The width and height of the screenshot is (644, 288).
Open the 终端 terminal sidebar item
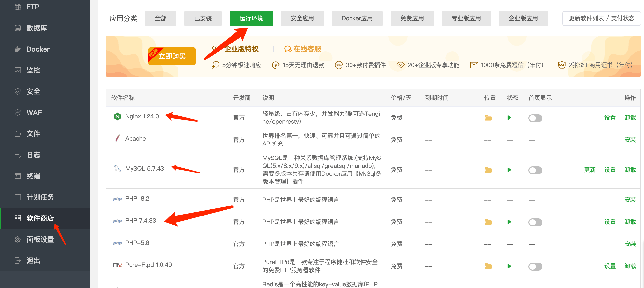tap(33, 176)
